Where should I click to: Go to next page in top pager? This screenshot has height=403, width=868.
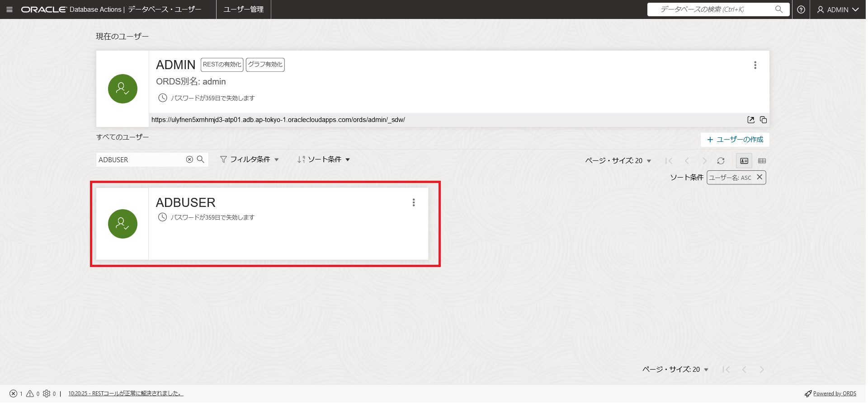(x=704, y=161)
